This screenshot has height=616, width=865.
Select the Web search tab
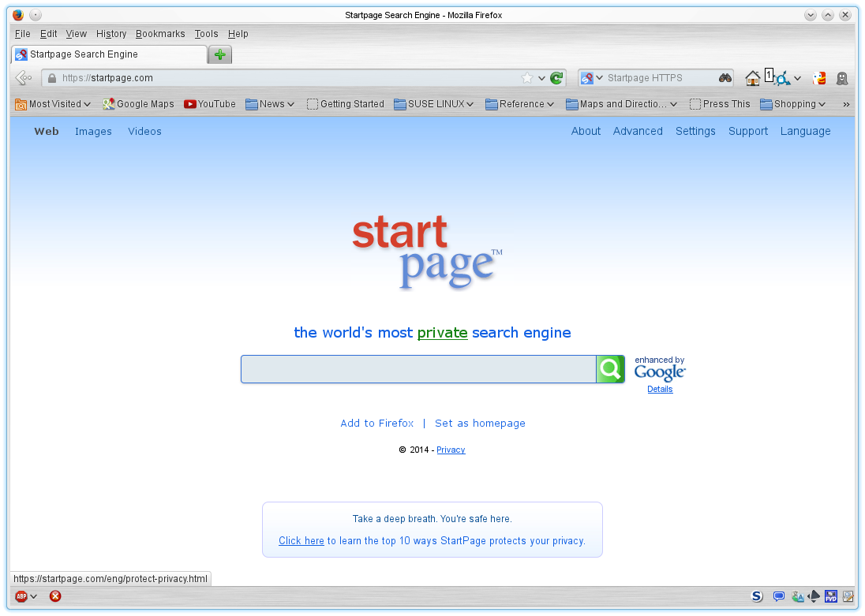click(47, 131)
